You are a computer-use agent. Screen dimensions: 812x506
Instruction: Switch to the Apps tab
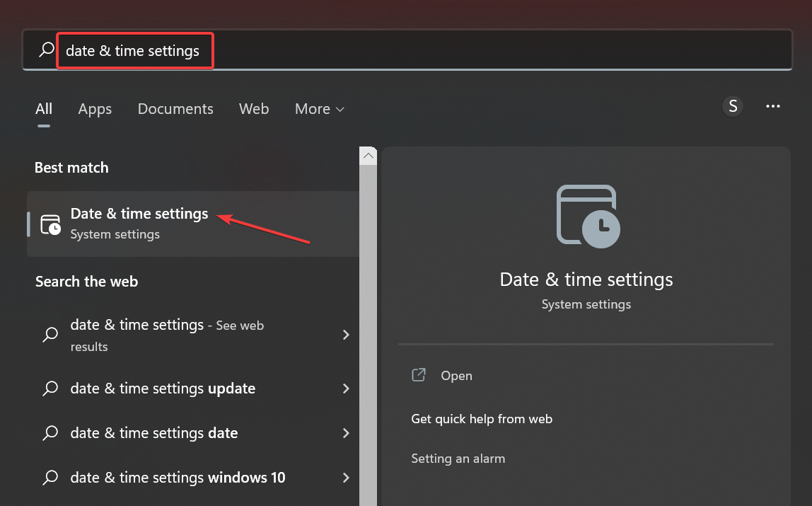coord(95,109)
